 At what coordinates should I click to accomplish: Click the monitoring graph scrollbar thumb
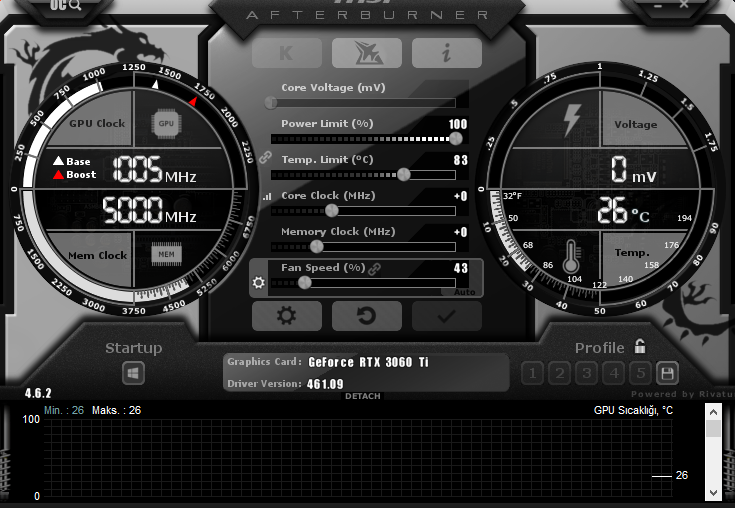713,428
